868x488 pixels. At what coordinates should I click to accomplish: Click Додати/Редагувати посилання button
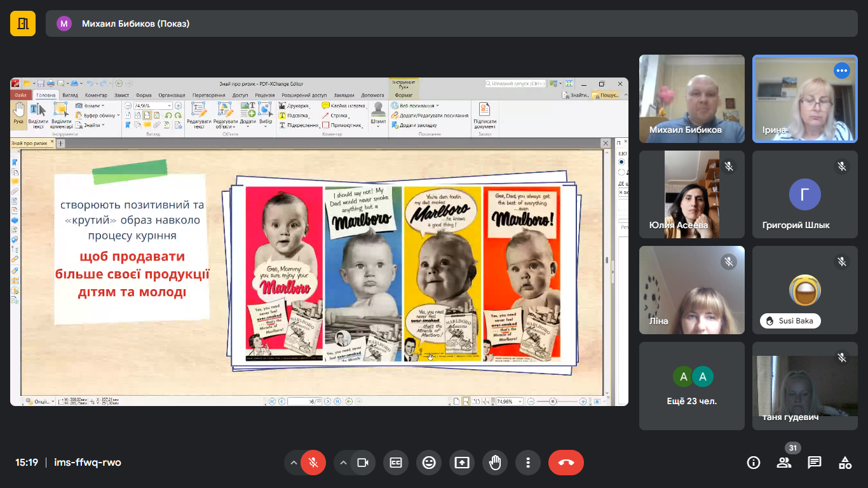point(429,116)
